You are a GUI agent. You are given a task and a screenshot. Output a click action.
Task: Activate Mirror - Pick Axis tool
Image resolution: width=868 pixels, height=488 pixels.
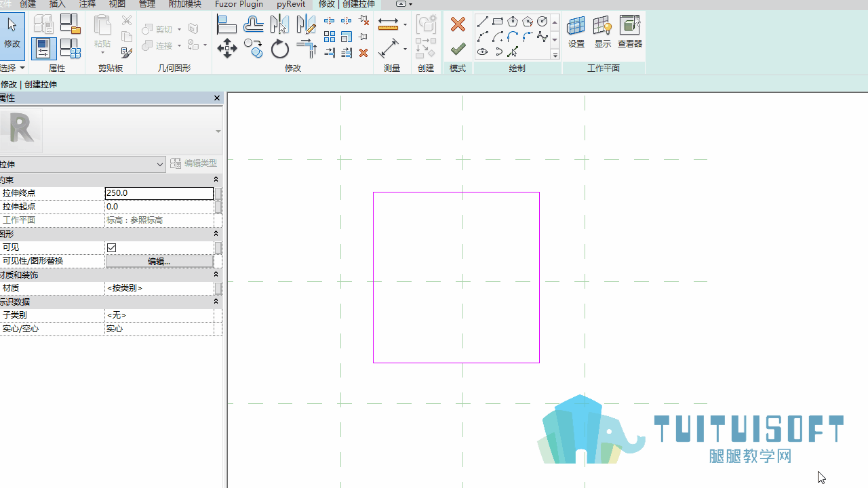click(279, 25)
